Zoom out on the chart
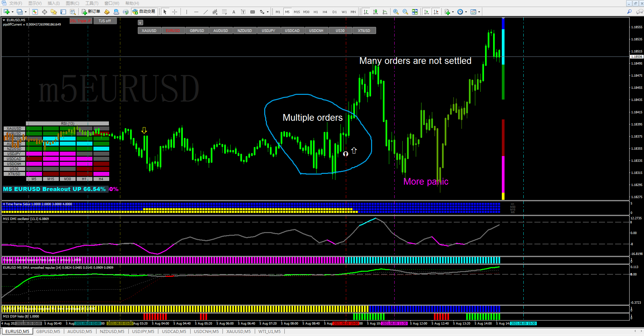The height and width of the screenshot is (336, 644). coord(405,12)
